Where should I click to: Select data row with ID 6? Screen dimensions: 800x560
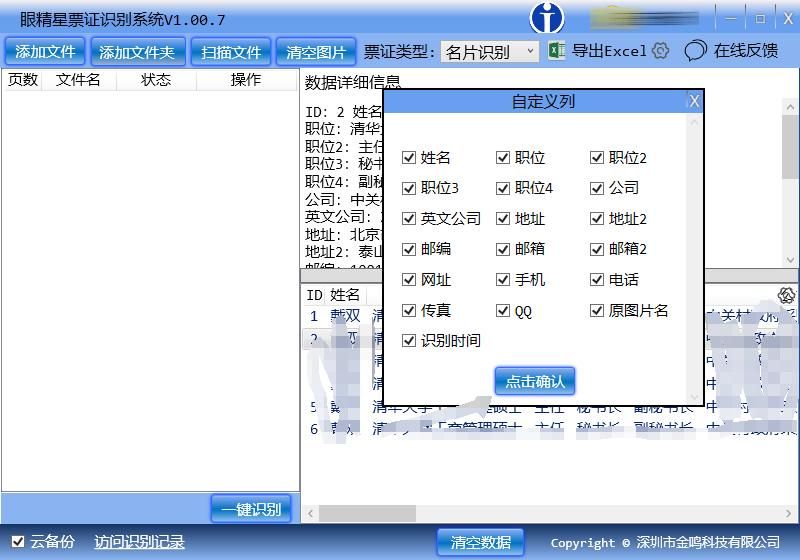coord(549,429)
